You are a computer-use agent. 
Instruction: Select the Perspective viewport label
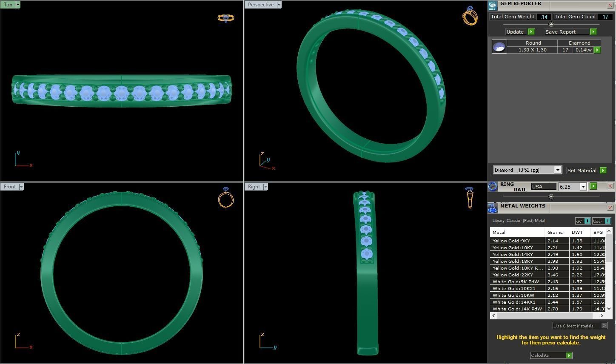[x=260, y=5]
